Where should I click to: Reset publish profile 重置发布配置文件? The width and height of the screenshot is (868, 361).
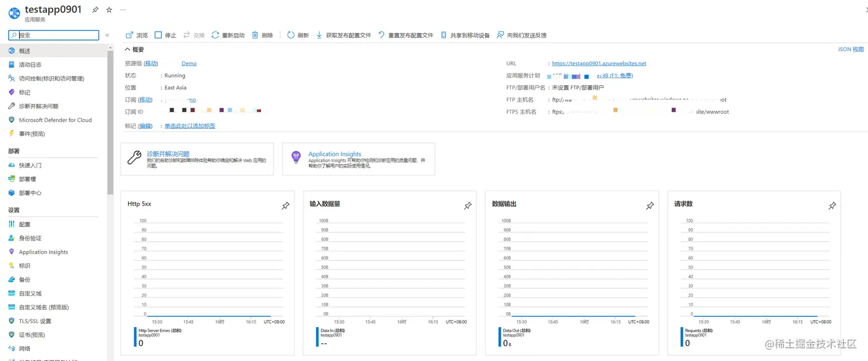click(406, 35)
